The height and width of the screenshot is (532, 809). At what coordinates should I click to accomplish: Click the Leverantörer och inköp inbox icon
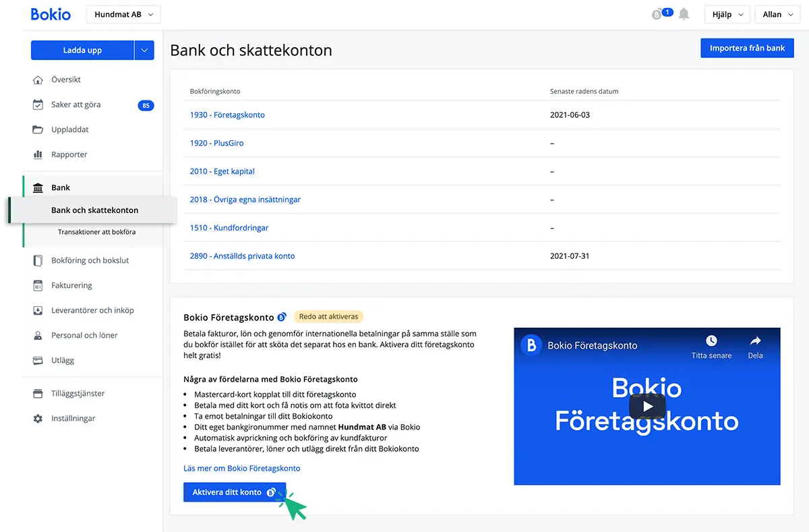38,310
